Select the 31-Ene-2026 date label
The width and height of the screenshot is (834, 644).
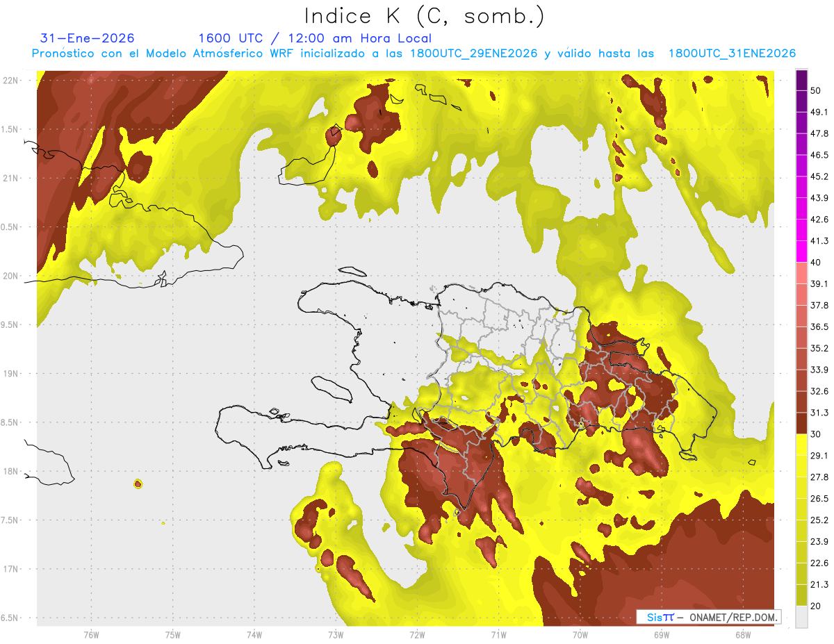coord(88,38)
